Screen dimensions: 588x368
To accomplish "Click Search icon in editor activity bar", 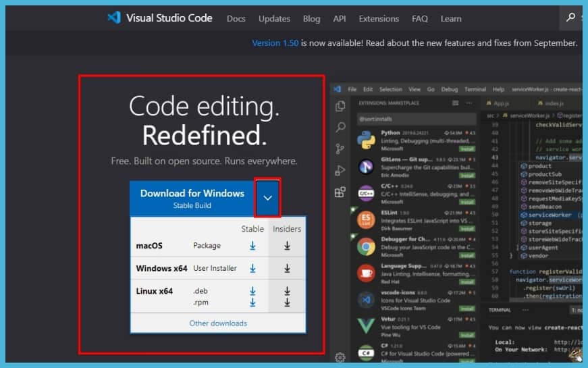I will click(x=340, y=127).
